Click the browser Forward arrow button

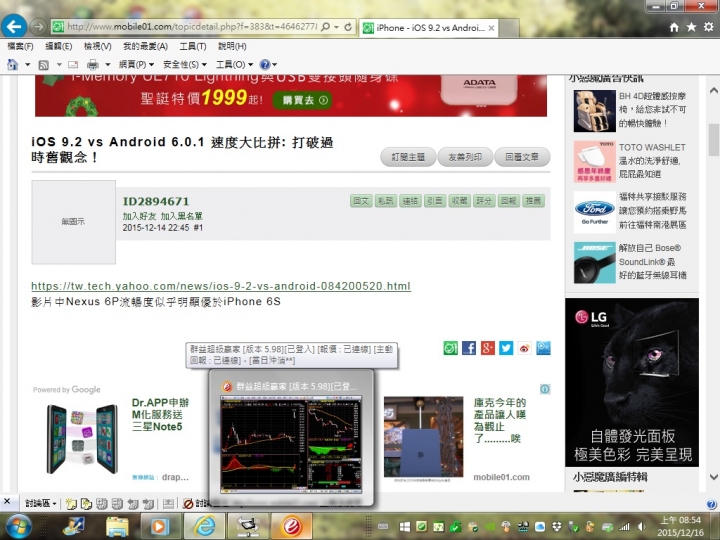point(39,27)
